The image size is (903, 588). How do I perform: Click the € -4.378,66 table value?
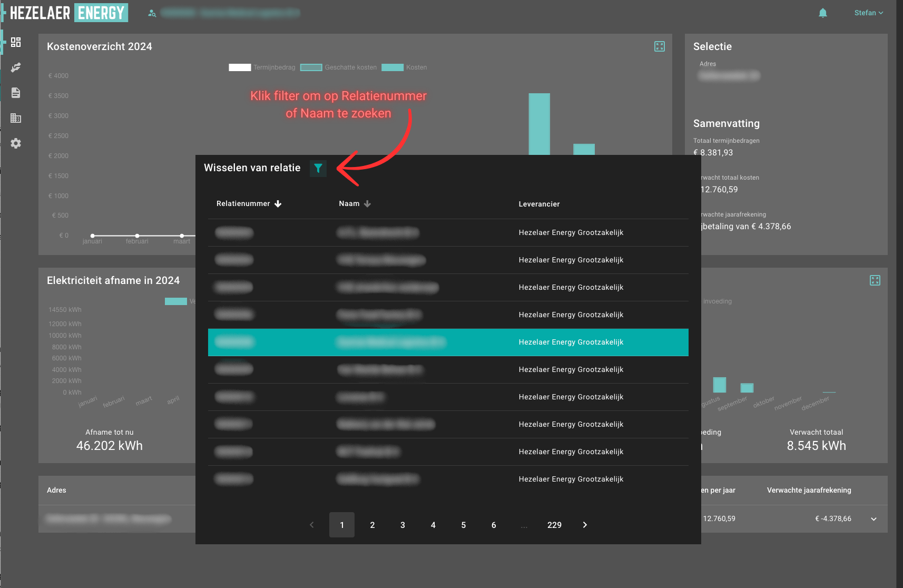[833, 519]
